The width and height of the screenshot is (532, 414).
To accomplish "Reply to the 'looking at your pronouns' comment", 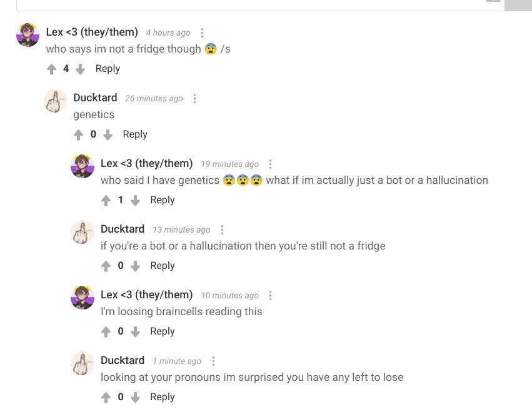I will [x=163, y=397].
